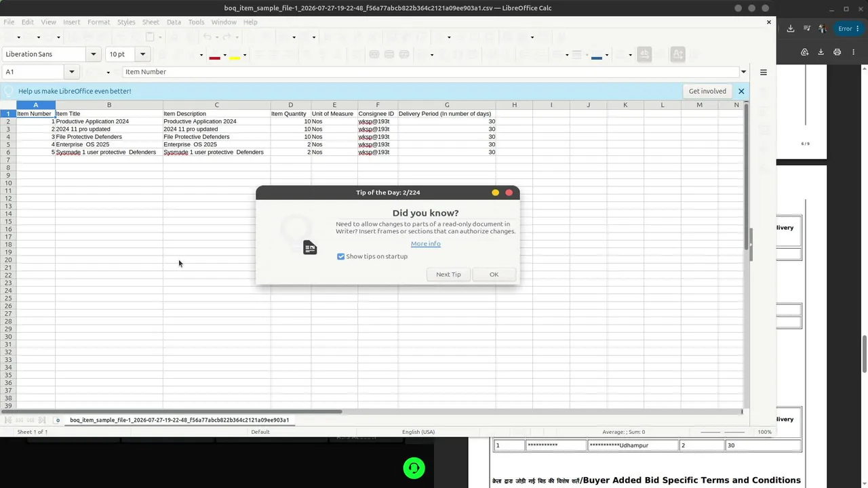This screenshot has height=488, width=868.
Task: Apply the blue background color swatch
Action: (597, 55)
